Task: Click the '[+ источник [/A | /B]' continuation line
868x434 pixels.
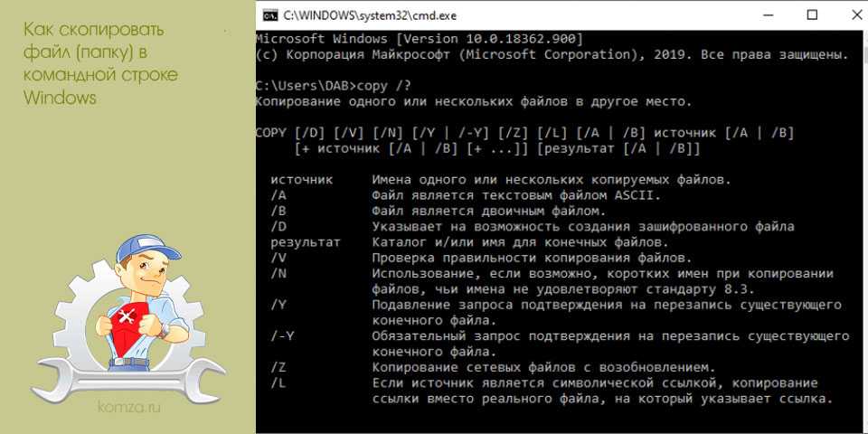Action: tap(497, 148)
